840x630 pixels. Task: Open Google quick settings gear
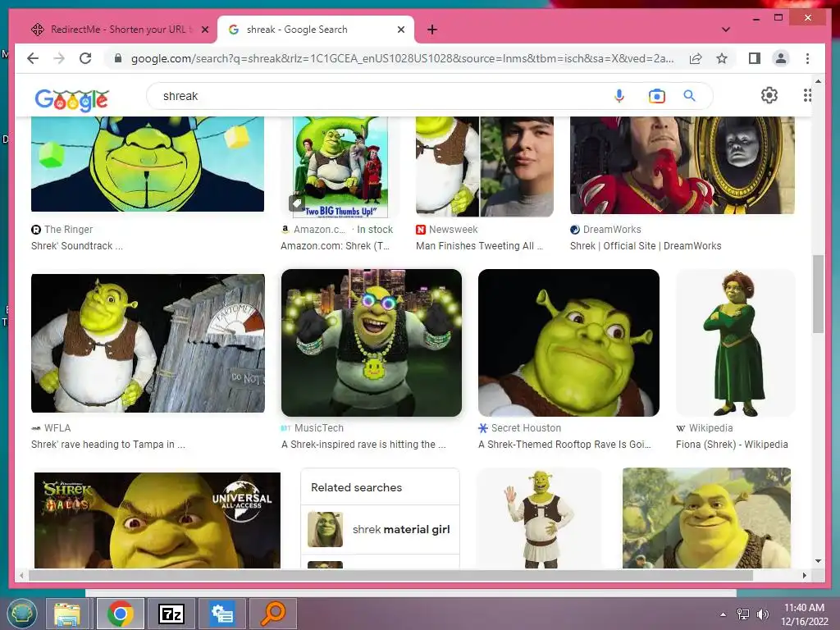(x=769, y=95)
